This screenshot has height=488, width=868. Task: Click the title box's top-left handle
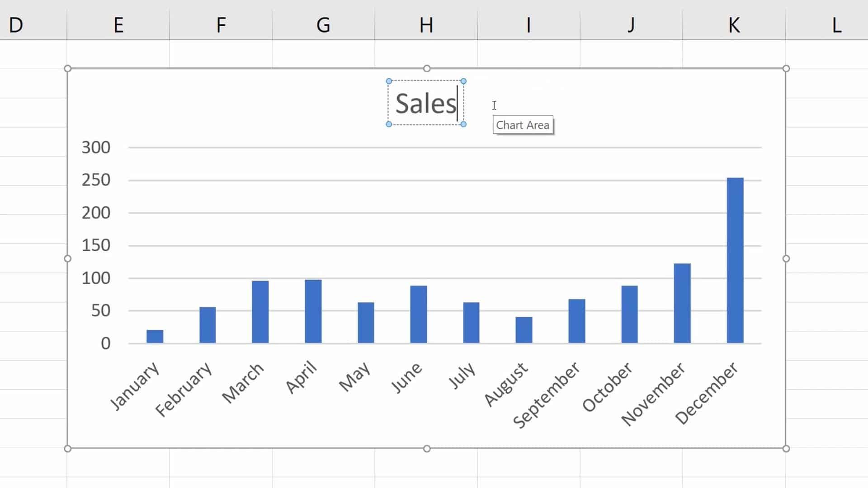[389, 81]
